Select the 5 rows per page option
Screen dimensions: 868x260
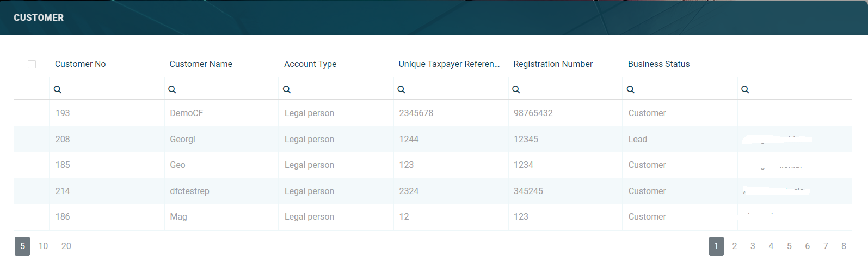click(x=22, y=246)
